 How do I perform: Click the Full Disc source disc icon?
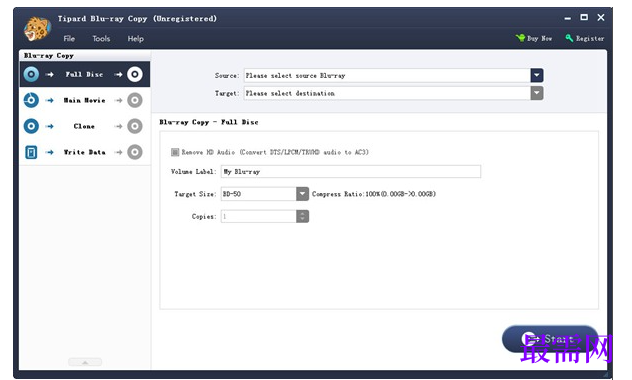[31, 74]
